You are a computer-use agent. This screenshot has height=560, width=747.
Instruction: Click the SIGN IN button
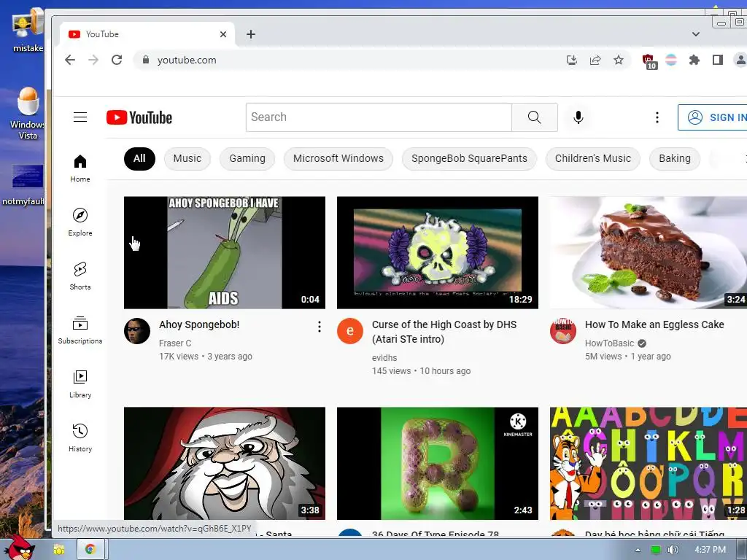[x=712, y=117]
